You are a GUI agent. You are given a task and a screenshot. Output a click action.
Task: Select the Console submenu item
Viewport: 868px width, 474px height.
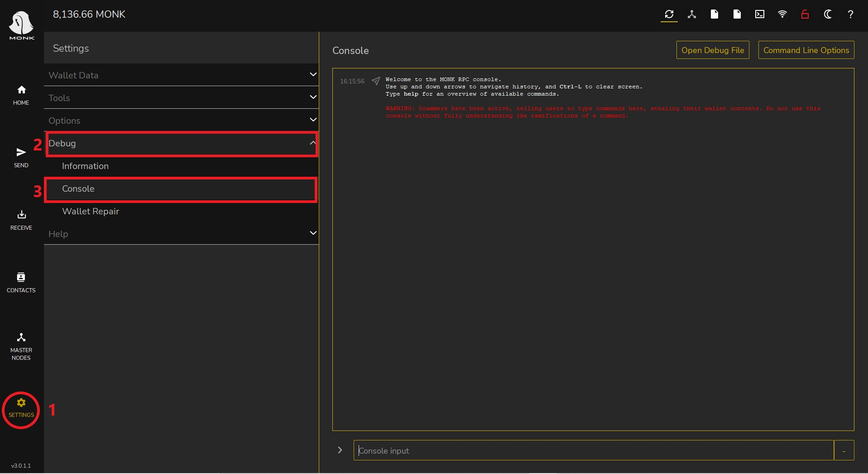(181, 189)
